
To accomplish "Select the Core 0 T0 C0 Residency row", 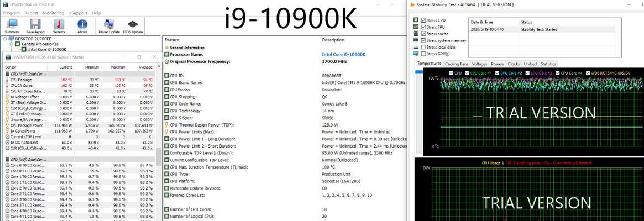I will 79,165.
